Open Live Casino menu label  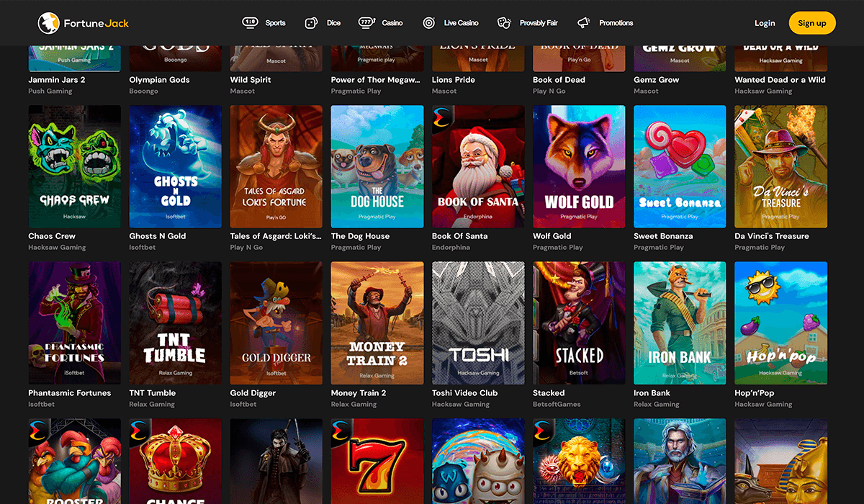461,23
